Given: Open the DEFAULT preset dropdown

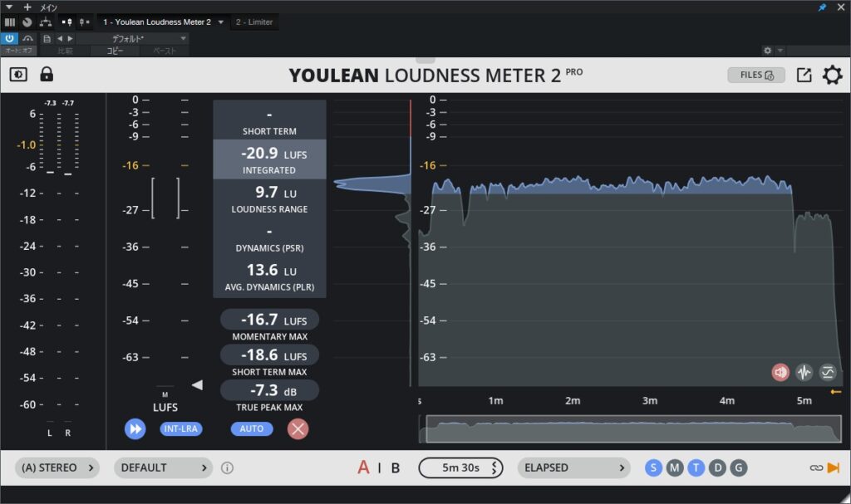Looking at the screenshot, I should 164,467.
